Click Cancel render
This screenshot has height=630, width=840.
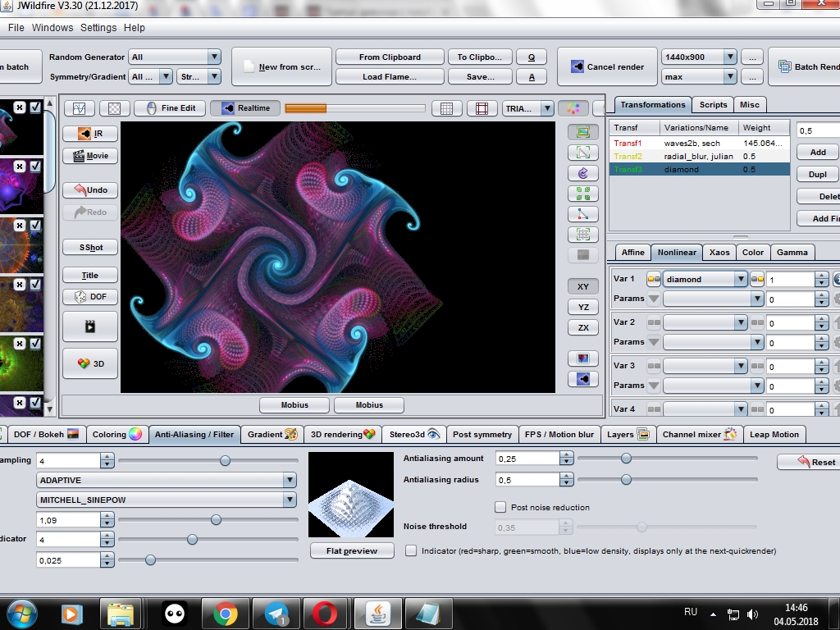pyautogui.click(x=607, y=66)
